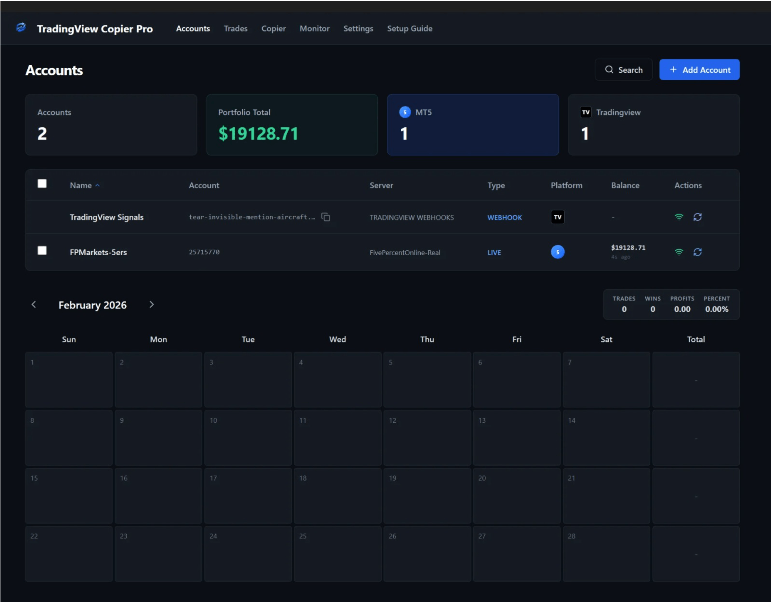Select February 14 in the calendar
The image size is (771, 602).
pos(606,437)
